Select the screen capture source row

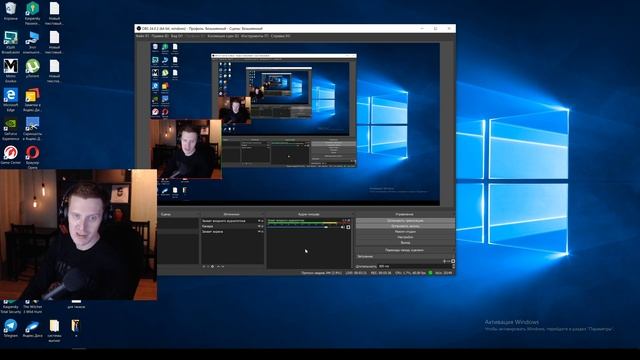[232, 231]
